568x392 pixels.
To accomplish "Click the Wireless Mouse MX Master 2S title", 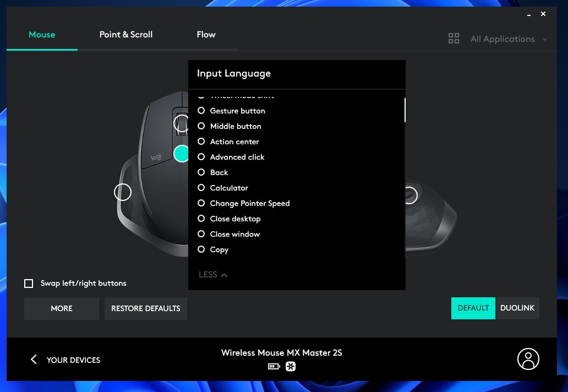I will point(282,352).
